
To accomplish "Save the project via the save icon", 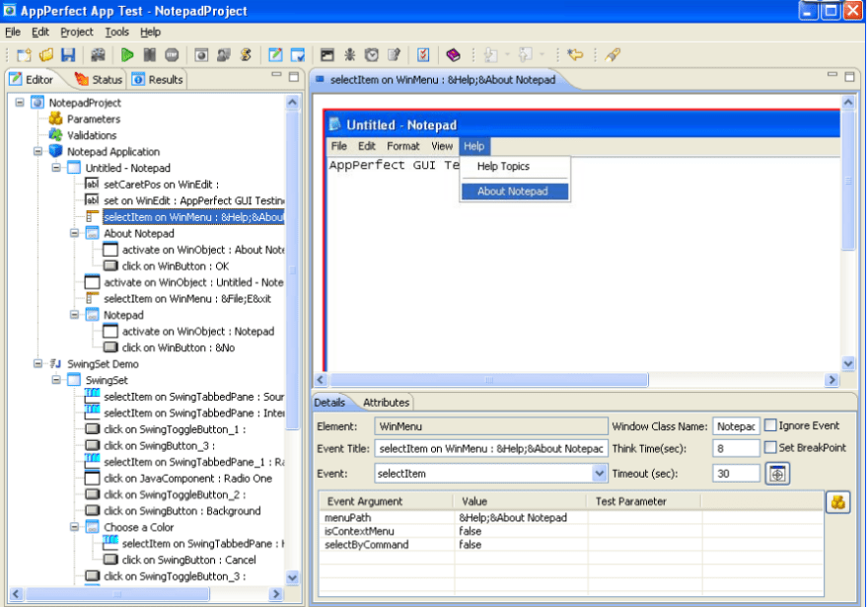I will click(69, 54).
